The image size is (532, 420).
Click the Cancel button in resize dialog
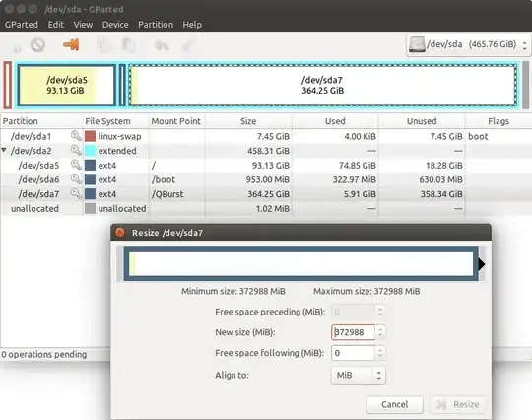point(395,404)
